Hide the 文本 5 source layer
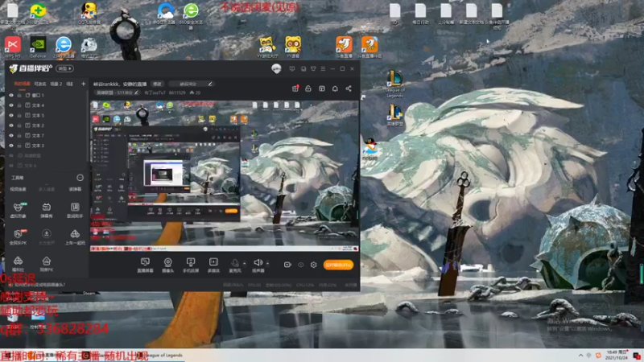 click(11, 115)
